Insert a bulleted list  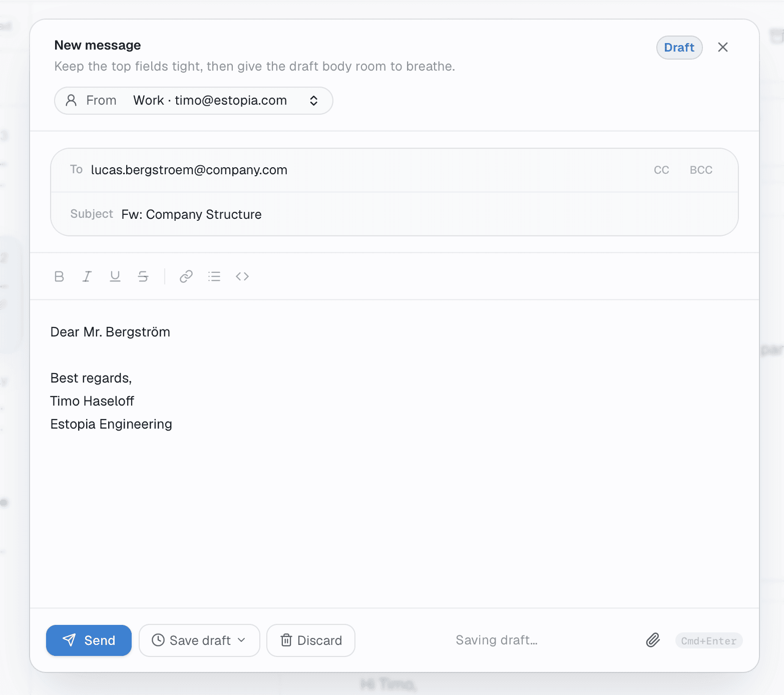(214, 276)
